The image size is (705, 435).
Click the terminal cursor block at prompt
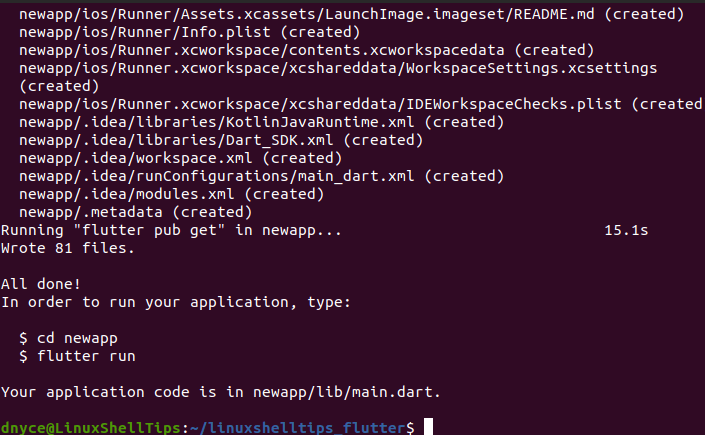[x=428, y=427]
